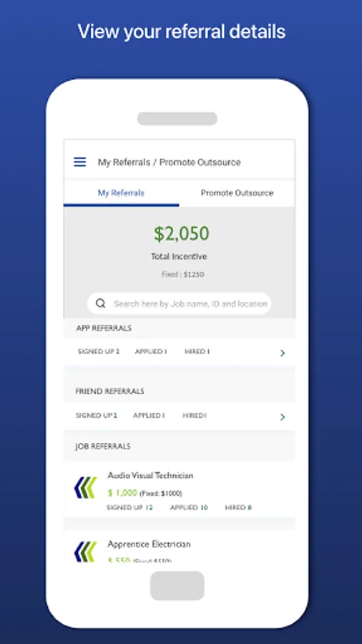This screenshot has height=644, width=362.
Task: Select SIGNED UP count under App Referrals
Action: pos(99,351)
